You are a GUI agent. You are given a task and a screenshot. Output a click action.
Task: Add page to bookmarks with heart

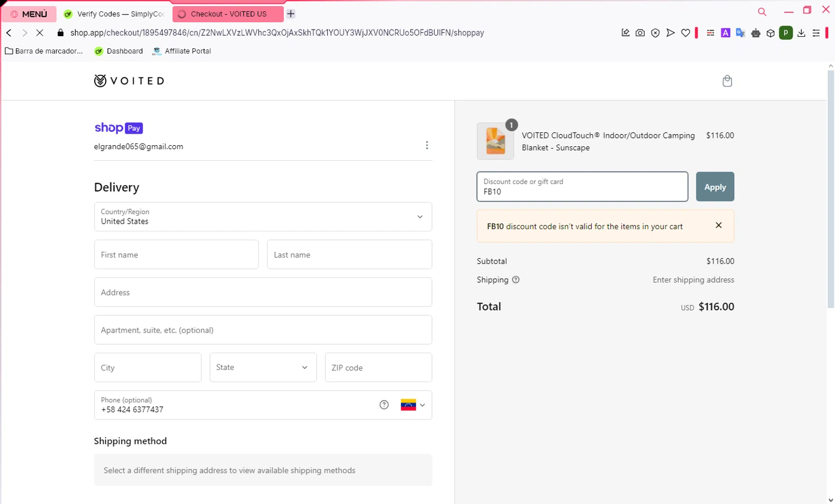point(685,33)
